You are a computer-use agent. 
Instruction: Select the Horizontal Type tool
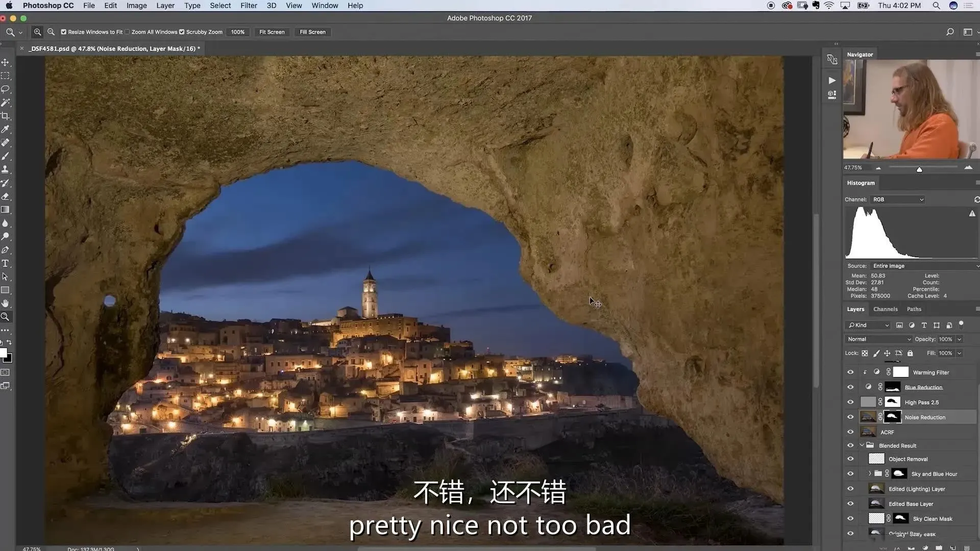coord(6,263)
